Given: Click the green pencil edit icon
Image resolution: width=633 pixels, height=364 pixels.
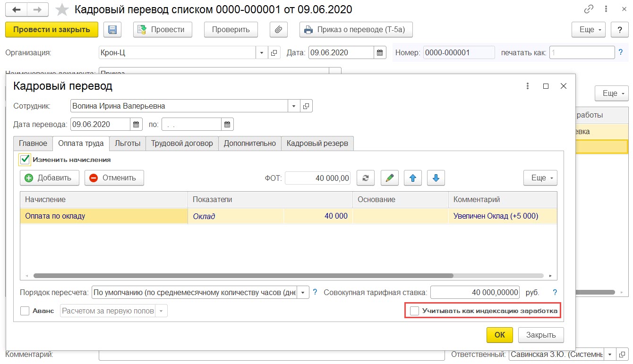Looking at the screenshot, I should click(389, 178).
